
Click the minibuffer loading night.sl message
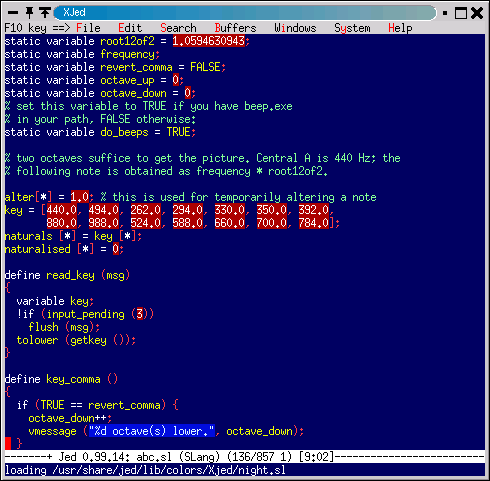pos(145,470)
